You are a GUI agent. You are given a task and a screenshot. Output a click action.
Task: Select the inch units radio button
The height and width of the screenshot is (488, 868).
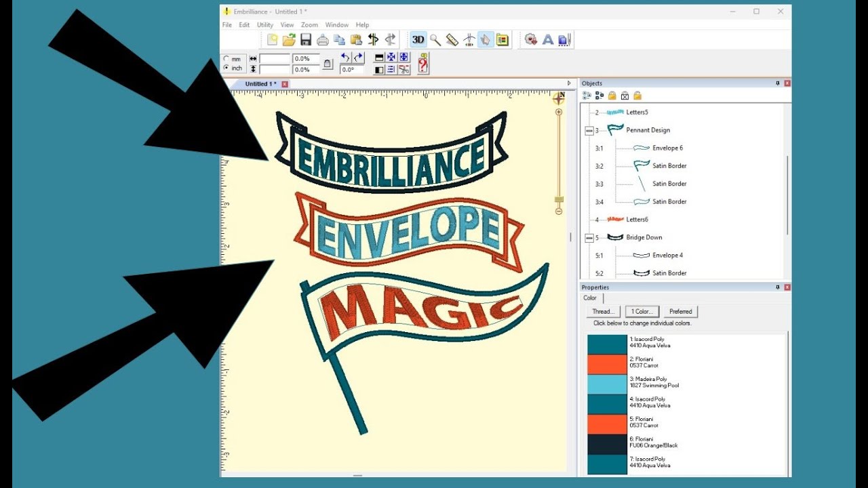[226, 68]
